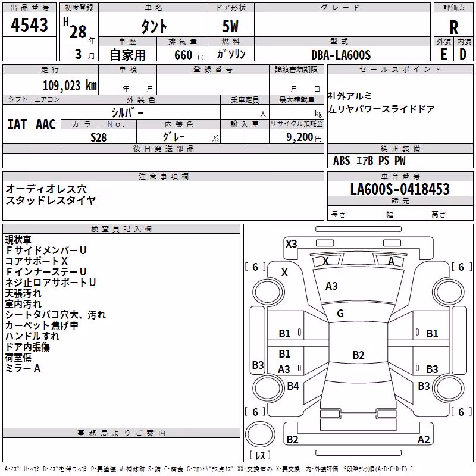Click inspector note ハンドルすれ
This screenshot has width=476, height=476.
click(x=32, y=336)
